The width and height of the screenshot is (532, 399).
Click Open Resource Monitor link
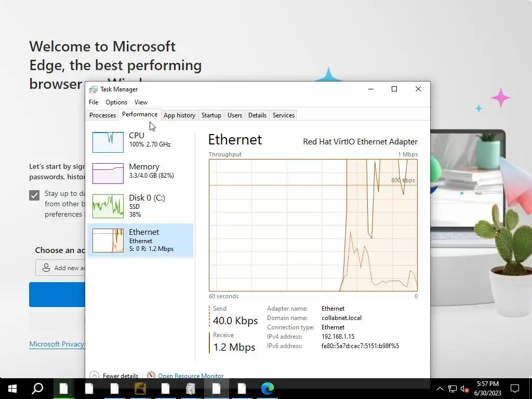tap(191, 376)
